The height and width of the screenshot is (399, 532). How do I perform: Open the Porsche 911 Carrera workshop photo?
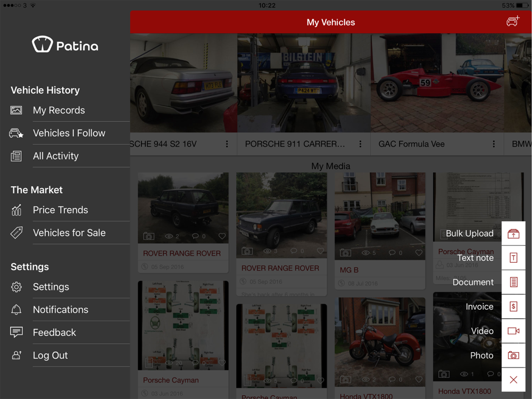point(304,83)
